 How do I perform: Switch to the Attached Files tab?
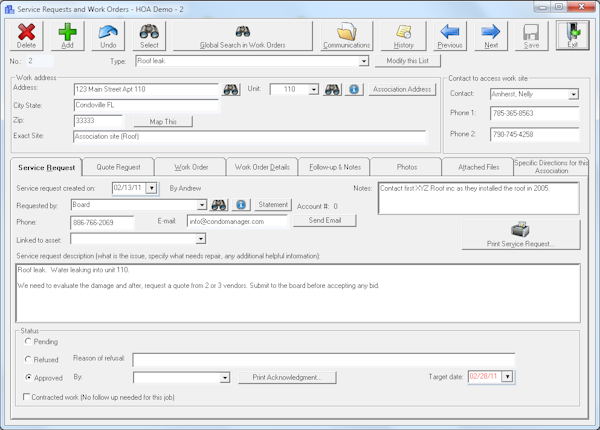pos(478,167)
